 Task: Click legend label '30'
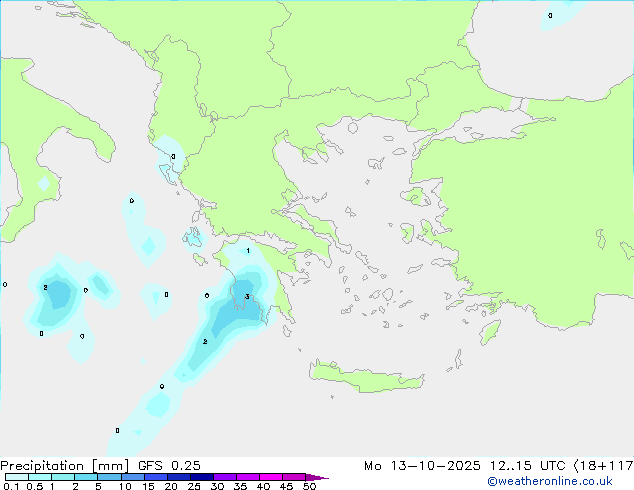pyautogui.click(x=217, y=486)
